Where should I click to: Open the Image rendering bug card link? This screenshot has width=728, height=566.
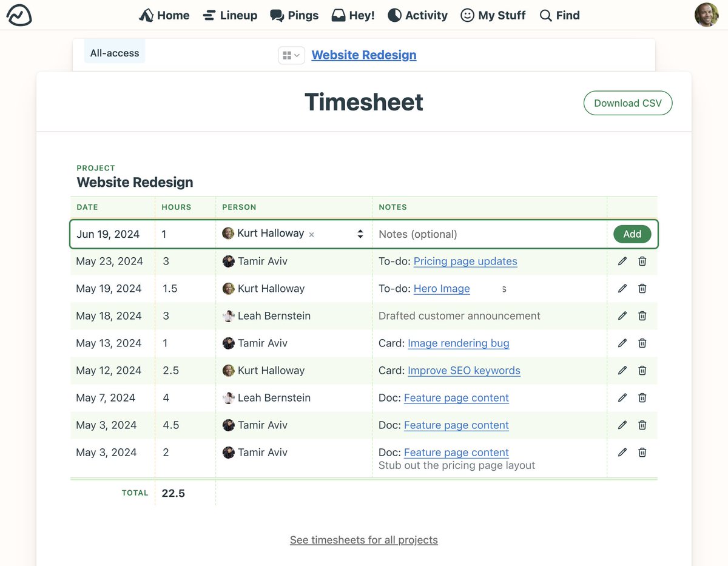click(x=459, y=343)
